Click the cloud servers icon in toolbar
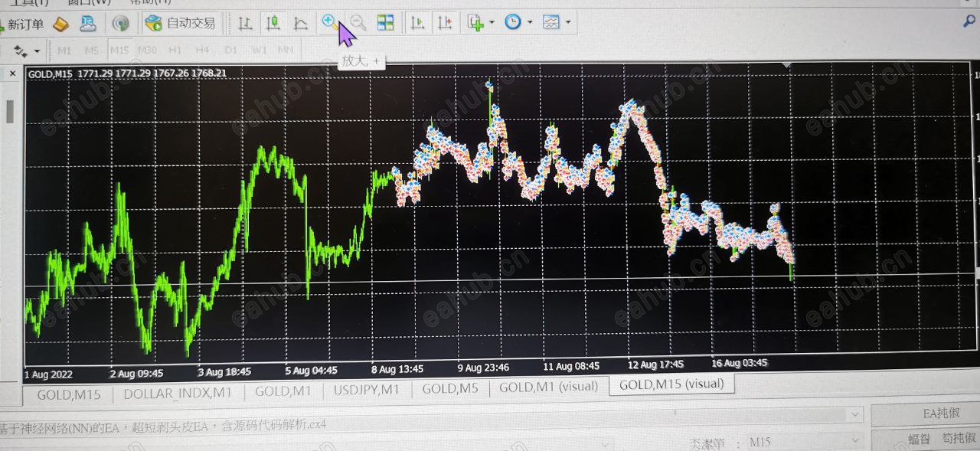This screenshot has width=980, height=451. click(x=89, y=24)
